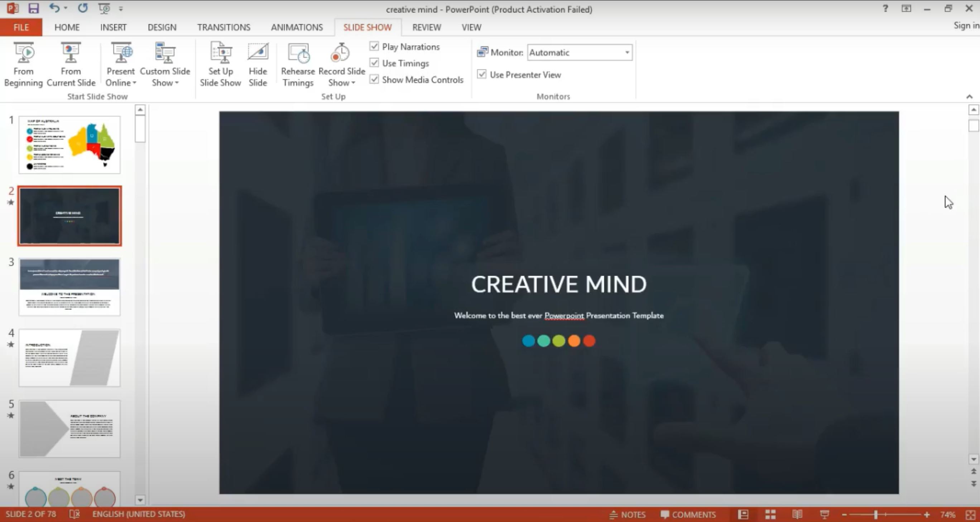
Task: Open the Comments pane
Action: tap(688, 514)
